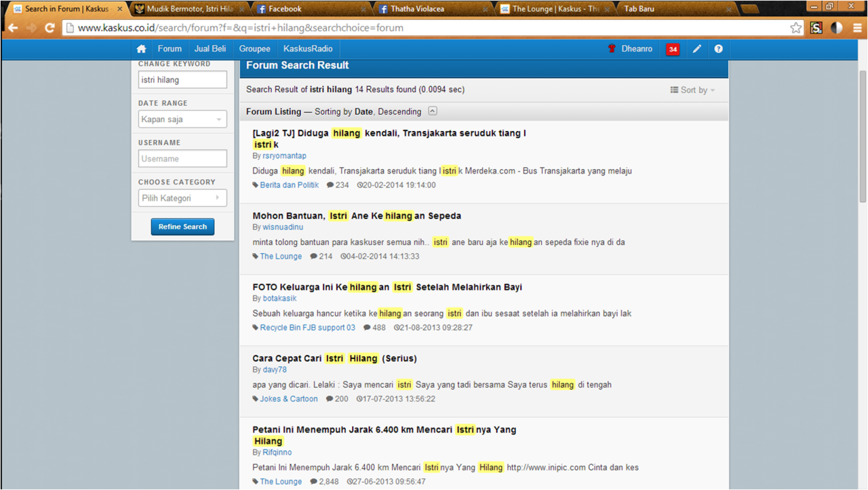Open thread Cara Cepat Cari Istri Hilang

point(334,358)
